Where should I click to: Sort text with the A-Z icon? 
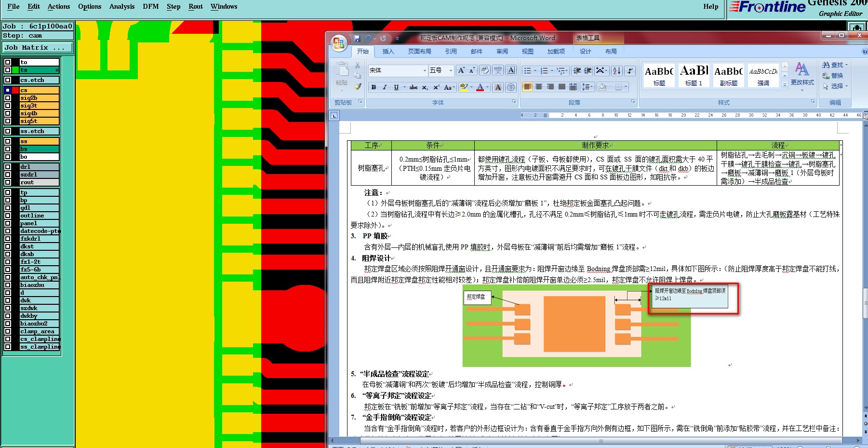pyautogui.click(x=616, y=71)
